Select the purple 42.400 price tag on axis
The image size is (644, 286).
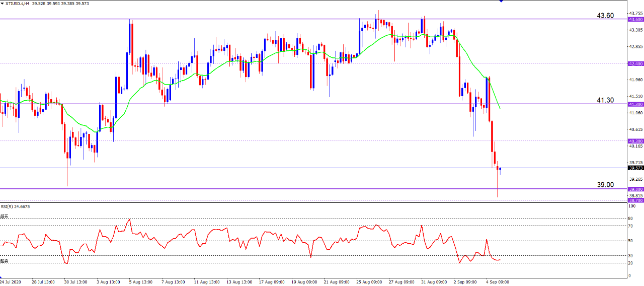tap(635, 63)
